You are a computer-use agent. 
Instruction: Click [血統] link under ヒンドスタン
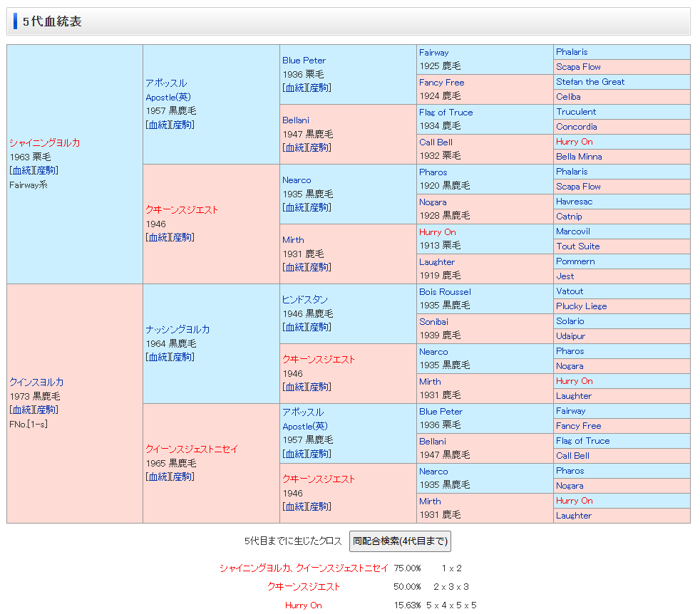pos(294,327)
